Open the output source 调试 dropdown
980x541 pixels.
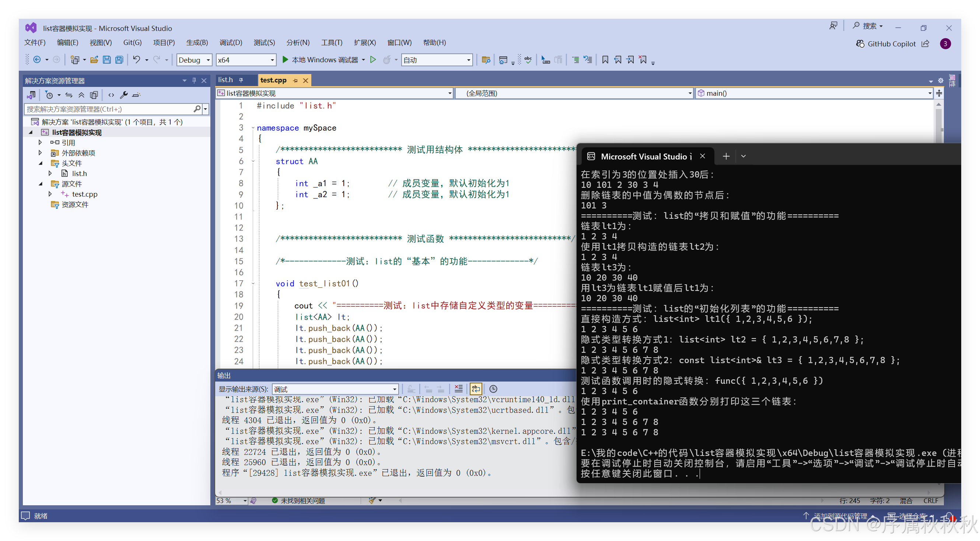tap(336, 389)
